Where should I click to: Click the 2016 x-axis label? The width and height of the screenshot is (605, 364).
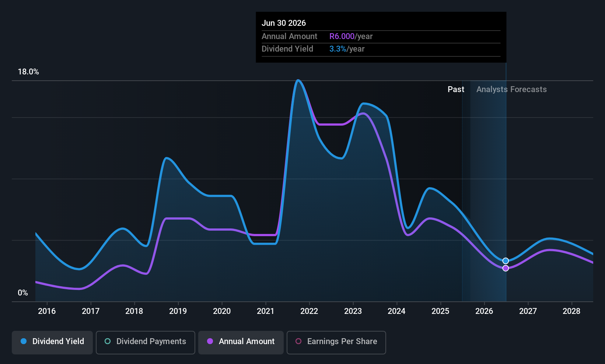pyautogui.click(x=47, y=311)
